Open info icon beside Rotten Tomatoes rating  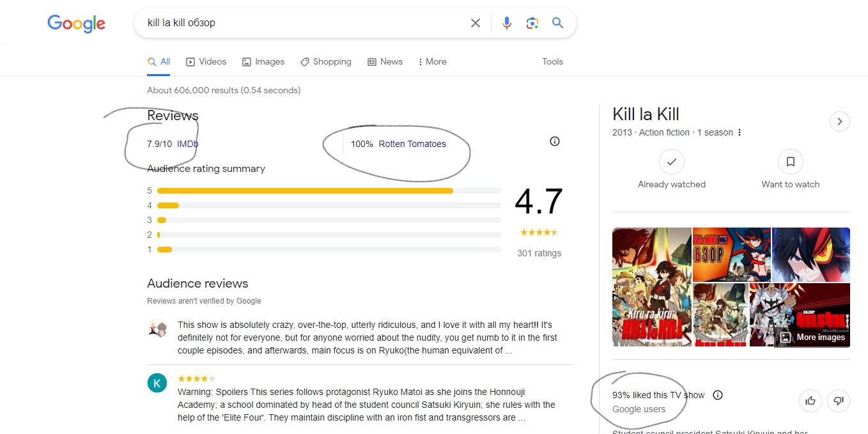554,141
